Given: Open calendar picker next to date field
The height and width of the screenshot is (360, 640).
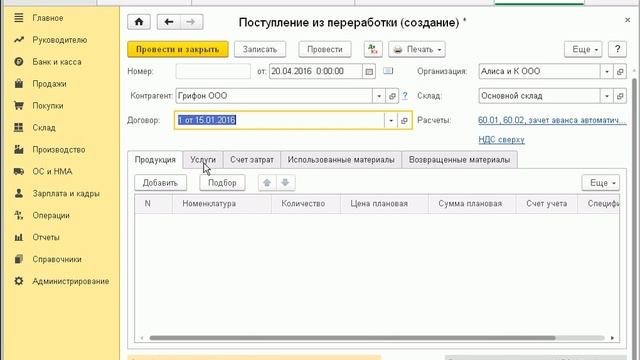Looking at the screenshot, I should click(369, 71).
